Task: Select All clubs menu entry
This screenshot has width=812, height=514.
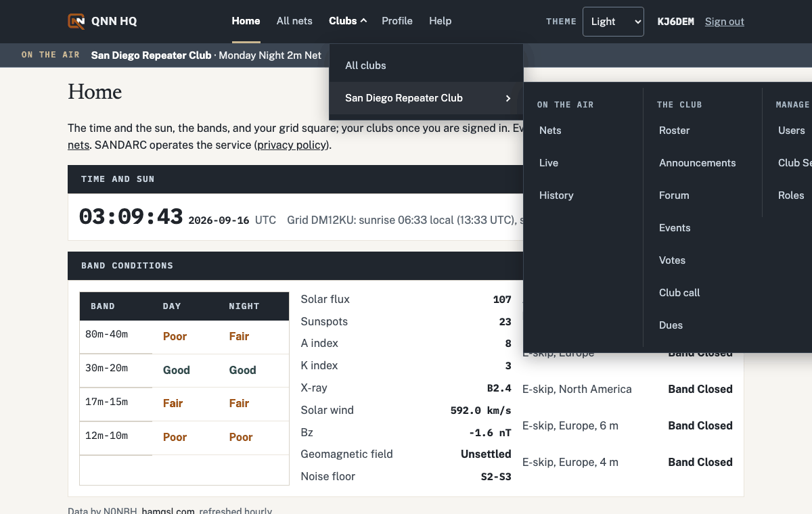Action: click(426, 66)
